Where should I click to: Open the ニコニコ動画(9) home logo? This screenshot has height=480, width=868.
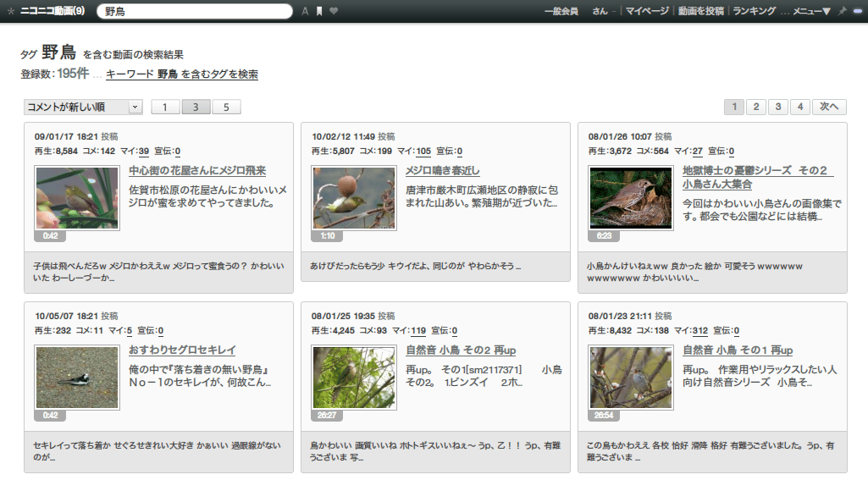[52, 11]
